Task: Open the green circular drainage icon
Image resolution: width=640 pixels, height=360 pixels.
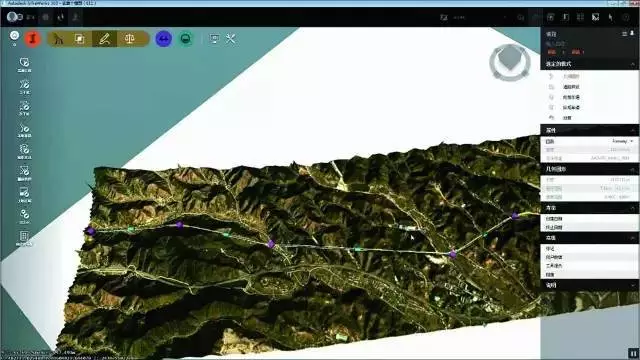Action: [x=186, y=39]
